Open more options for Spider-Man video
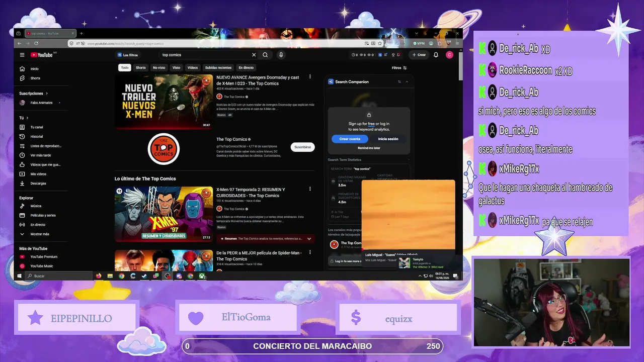 point(310,252)
